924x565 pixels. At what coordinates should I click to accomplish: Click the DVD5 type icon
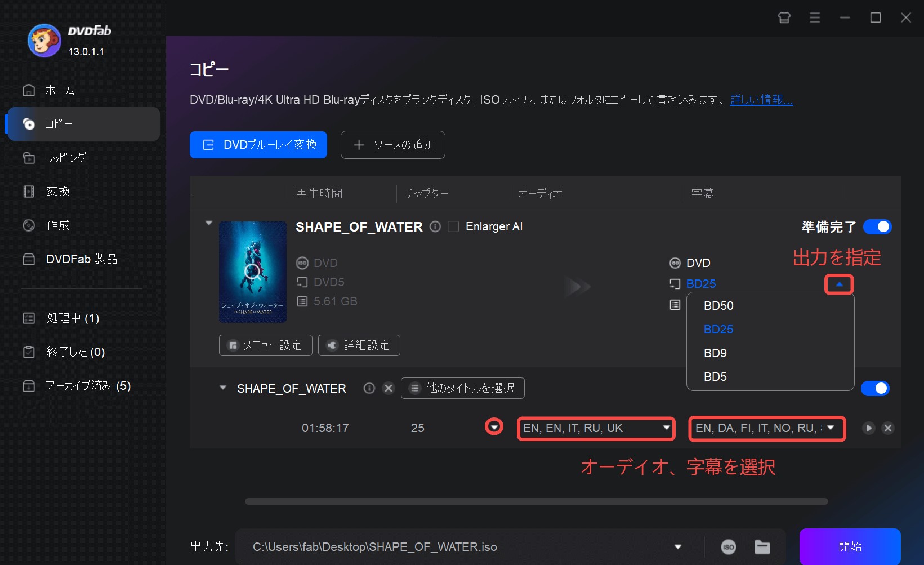tap(302, 282)
